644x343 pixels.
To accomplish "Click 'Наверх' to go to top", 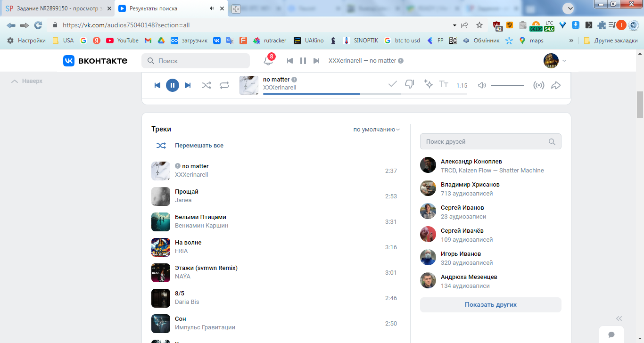I will (27, 81).
